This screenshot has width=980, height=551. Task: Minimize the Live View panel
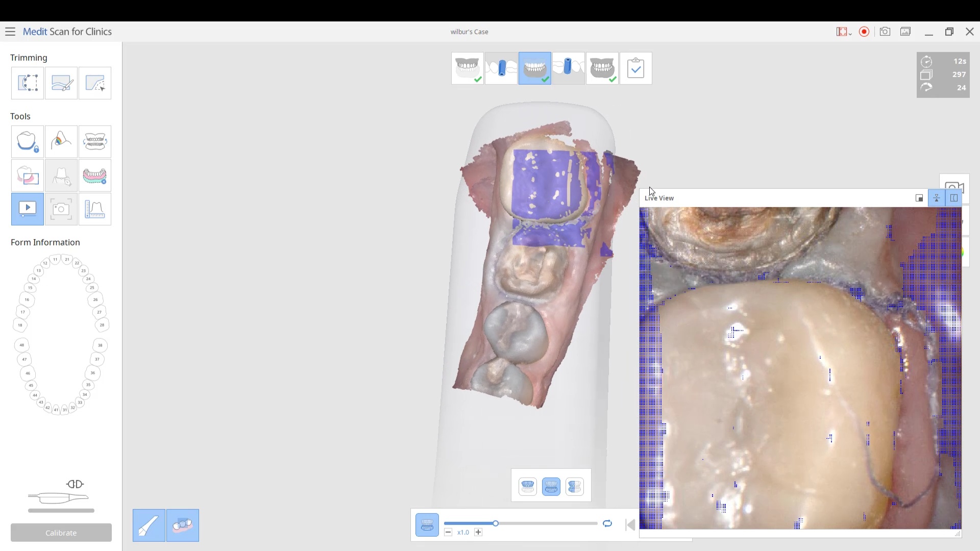(x=919, y=198)
